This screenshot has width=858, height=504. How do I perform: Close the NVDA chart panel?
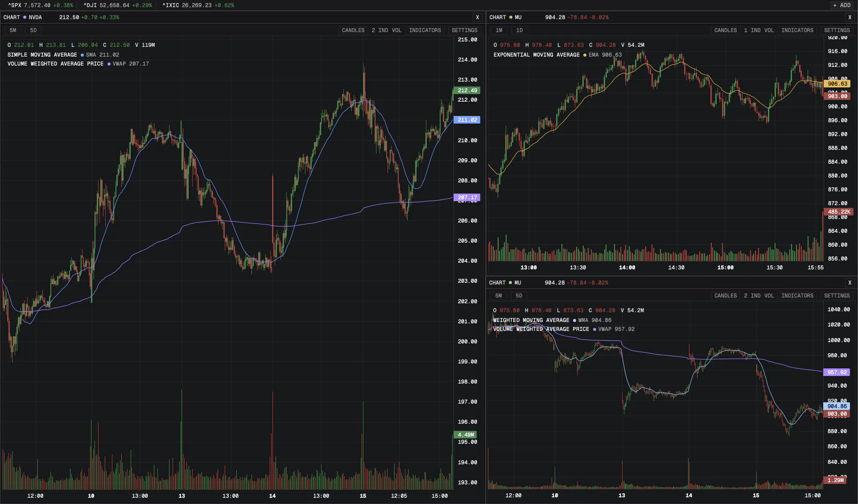tap(478, 17)
